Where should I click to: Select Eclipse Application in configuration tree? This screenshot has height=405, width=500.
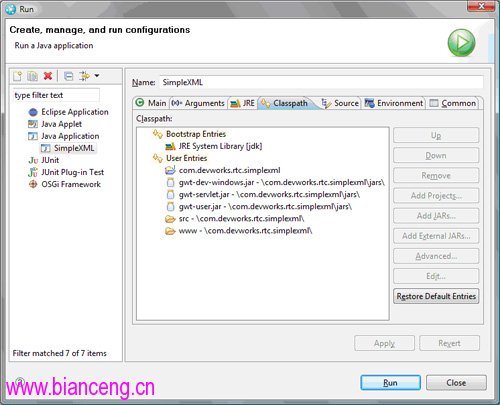75,112
